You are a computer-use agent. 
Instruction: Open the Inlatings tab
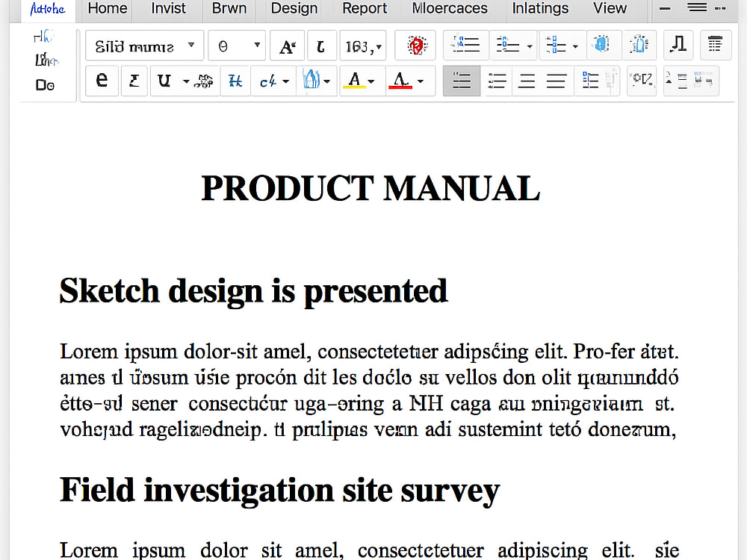pos(540,8)
